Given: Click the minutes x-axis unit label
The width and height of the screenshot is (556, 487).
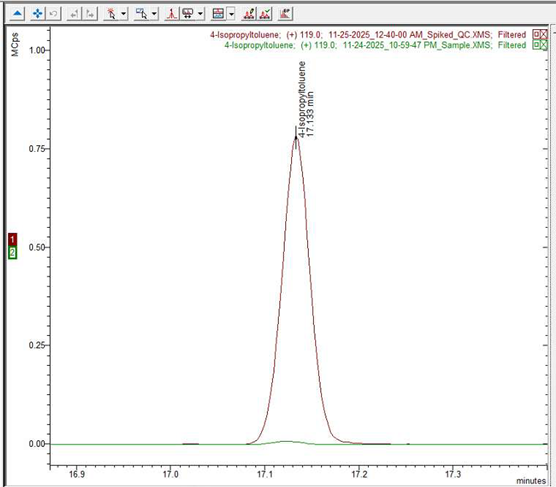Looking at the screenshot, I should point(531,481).
